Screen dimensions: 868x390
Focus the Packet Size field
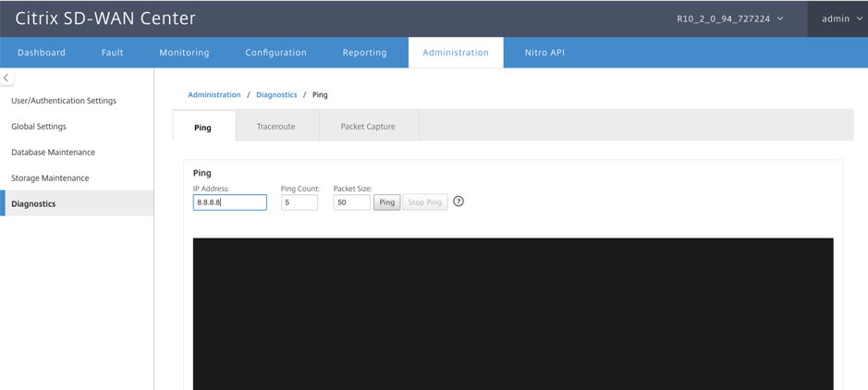click(351, 202)
